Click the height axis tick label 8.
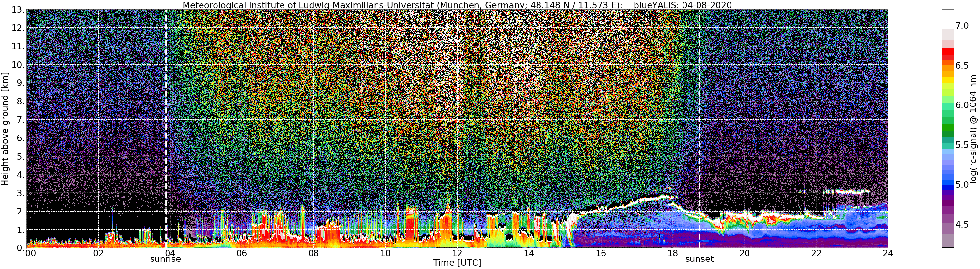980x269 pixels. (20, 102)
